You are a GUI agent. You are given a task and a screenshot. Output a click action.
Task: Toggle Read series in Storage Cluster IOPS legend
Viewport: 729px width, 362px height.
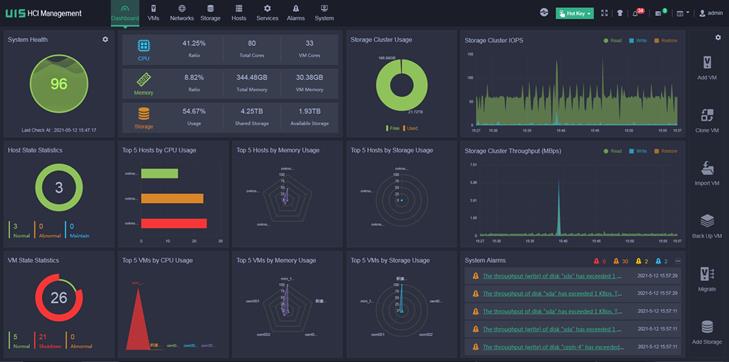(613, 41)
